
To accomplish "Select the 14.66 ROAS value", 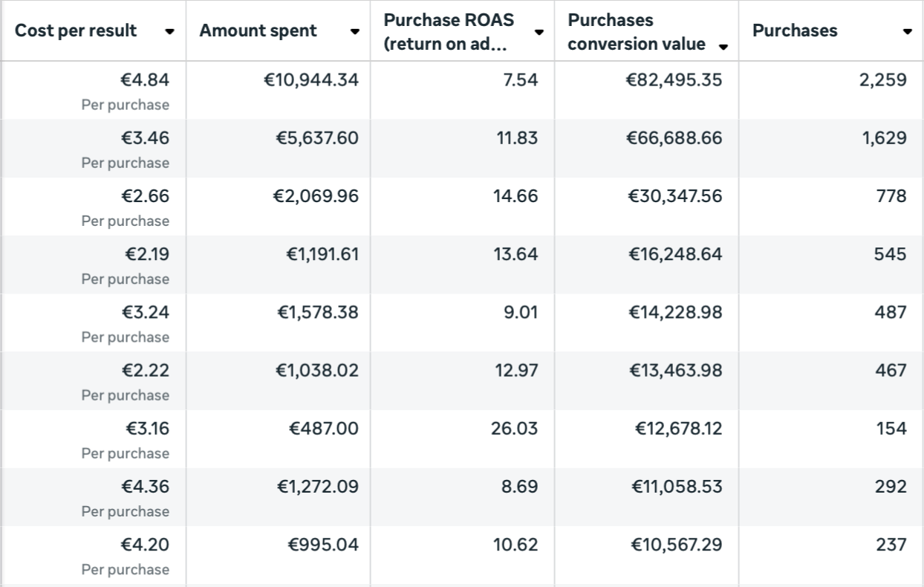I will [515, 196].
